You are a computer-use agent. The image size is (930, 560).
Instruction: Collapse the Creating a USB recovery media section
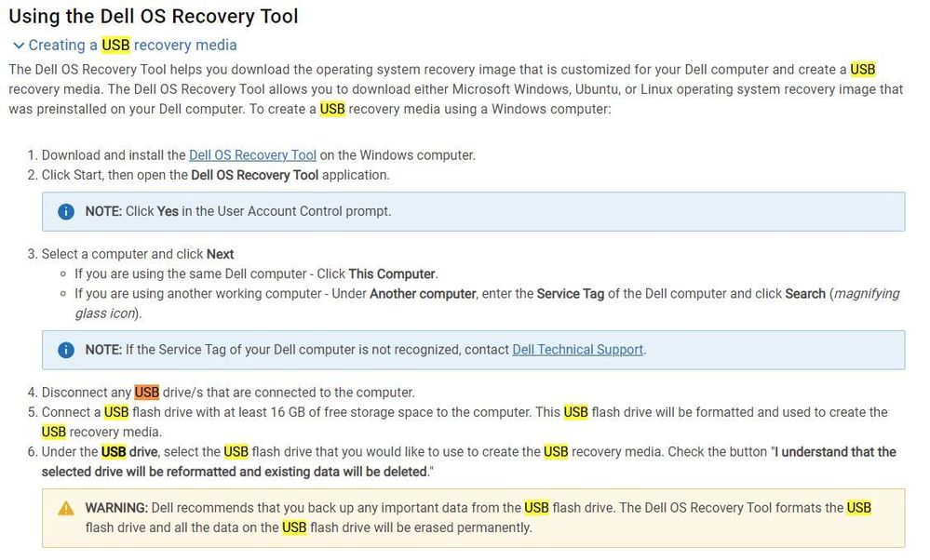[125, 45]
